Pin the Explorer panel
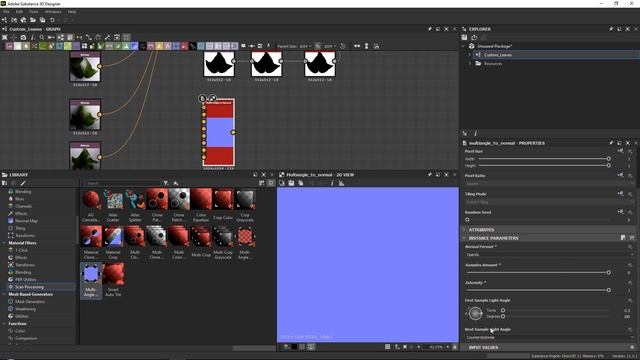This screenshot has height=360, width=640. [x=611, y=29]
